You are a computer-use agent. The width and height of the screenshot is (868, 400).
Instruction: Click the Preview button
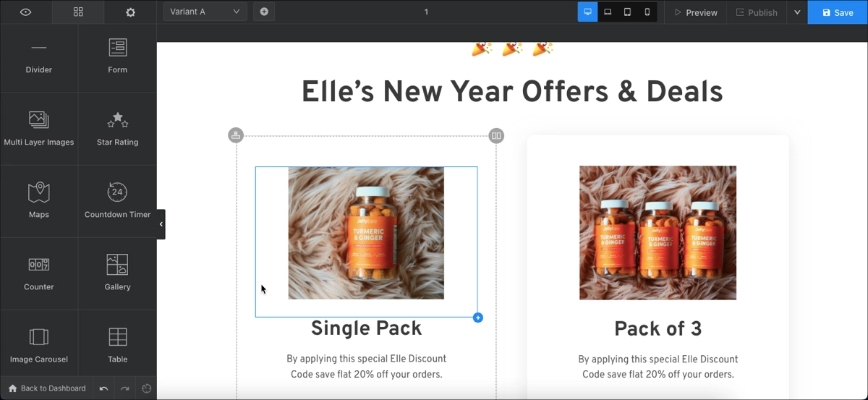click(x=695, y=12)
